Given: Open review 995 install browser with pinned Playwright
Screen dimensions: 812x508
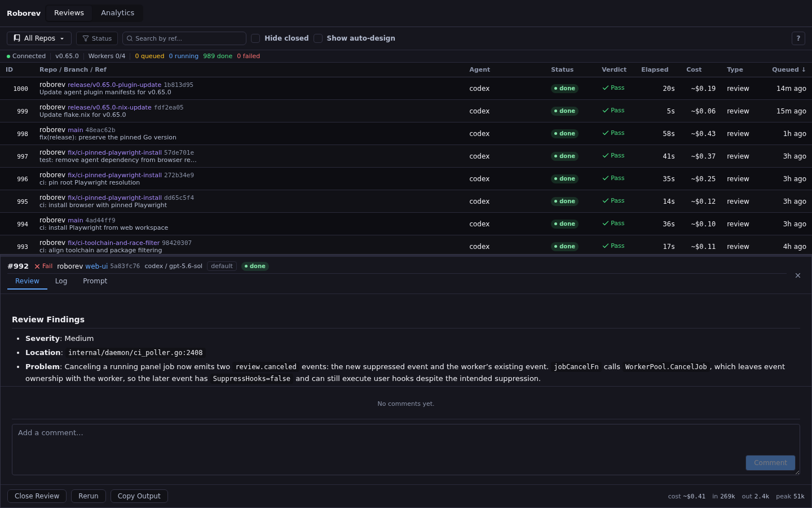Looking at the screenshot, I should point(406,202).
